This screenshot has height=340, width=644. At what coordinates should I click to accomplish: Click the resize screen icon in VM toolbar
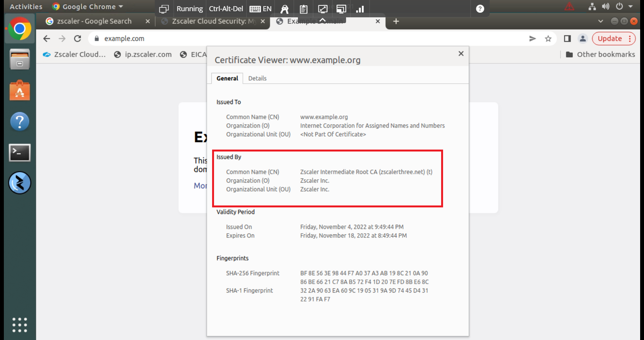click(323, 9)
